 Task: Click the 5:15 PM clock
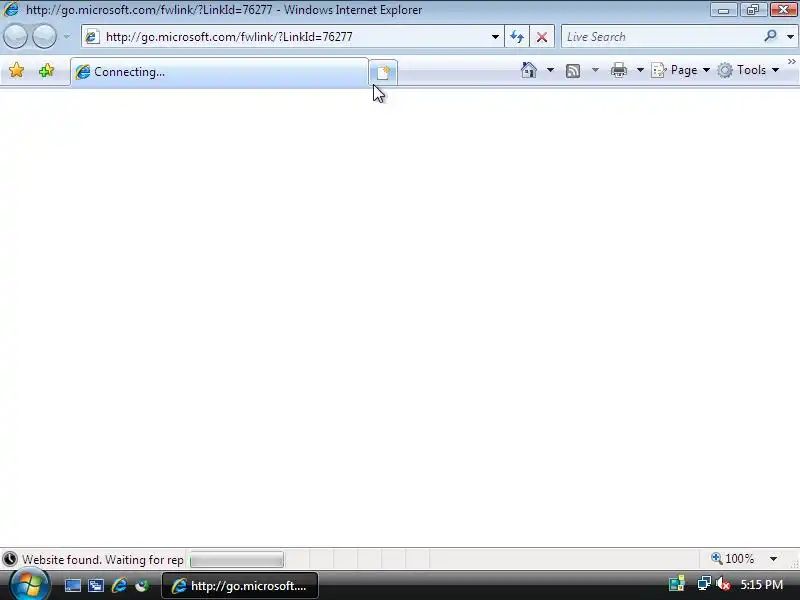pyautogui.click(x=762, y=585)
